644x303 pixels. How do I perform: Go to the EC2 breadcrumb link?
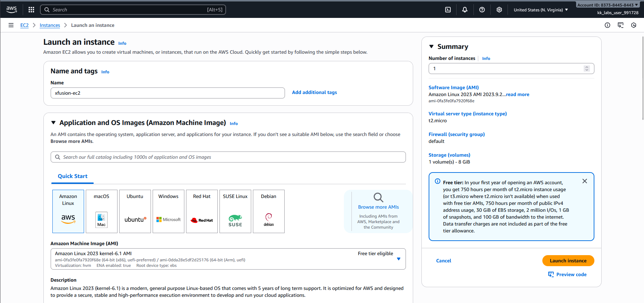tap(24, 25)
